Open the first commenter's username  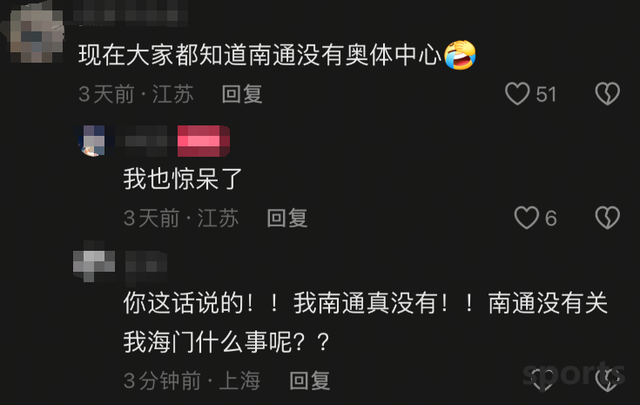(130, 14)
